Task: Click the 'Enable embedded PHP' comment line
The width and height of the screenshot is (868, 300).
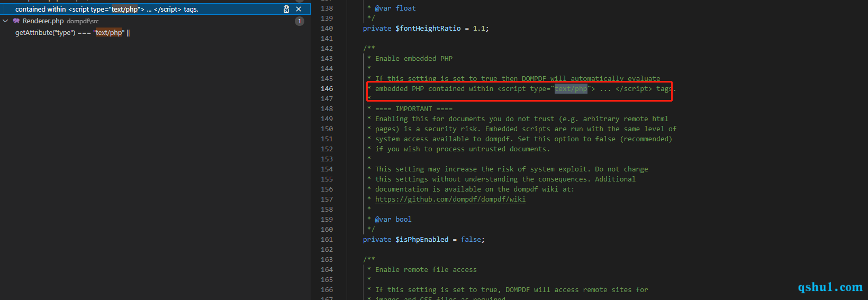Action: coord(414,59)
